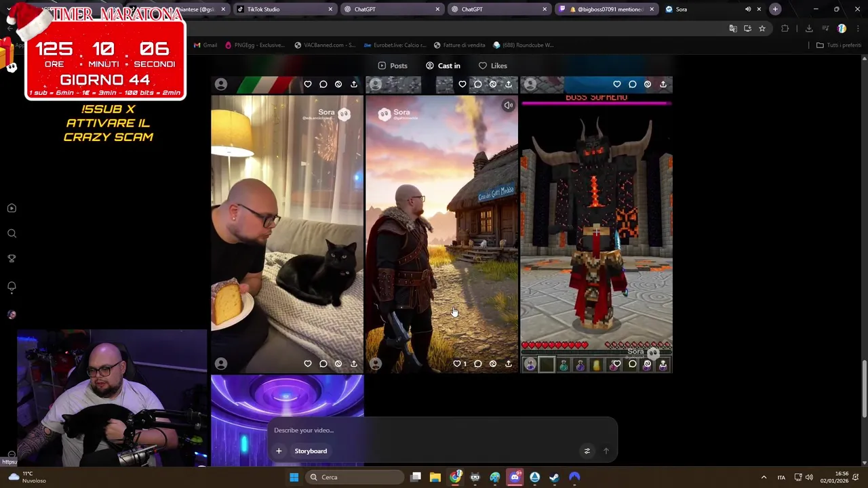The width and height of the screenshot is (868, 488).
Task: Open browser extensions puzzle icon
Action: (785, 28)
